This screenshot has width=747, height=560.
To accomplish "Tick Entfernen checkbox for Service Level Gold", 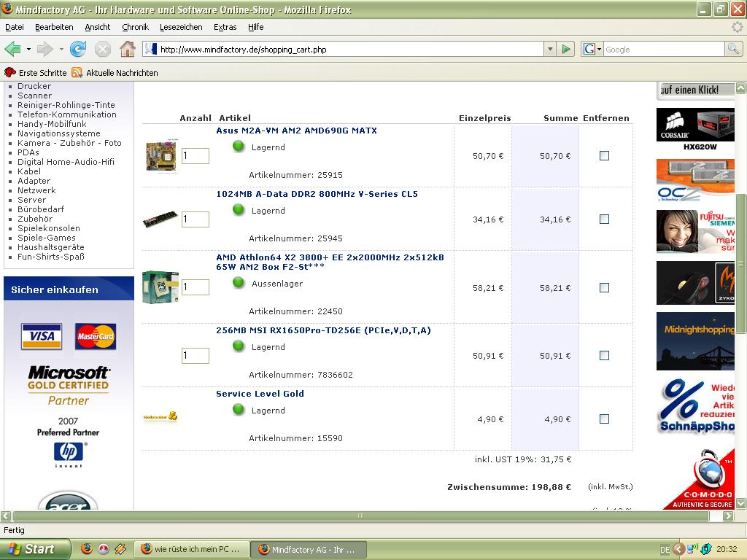I will [x=604, y=419].
